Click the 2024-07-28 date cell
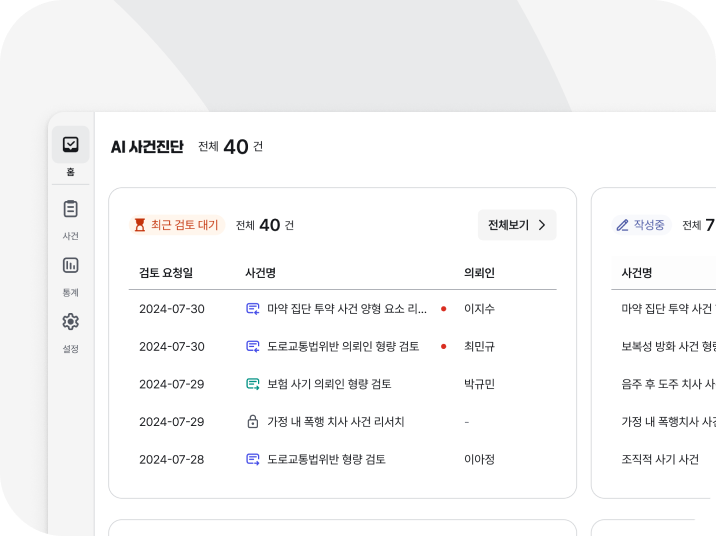Screen dimensions: 716x536 coord(172,459)
